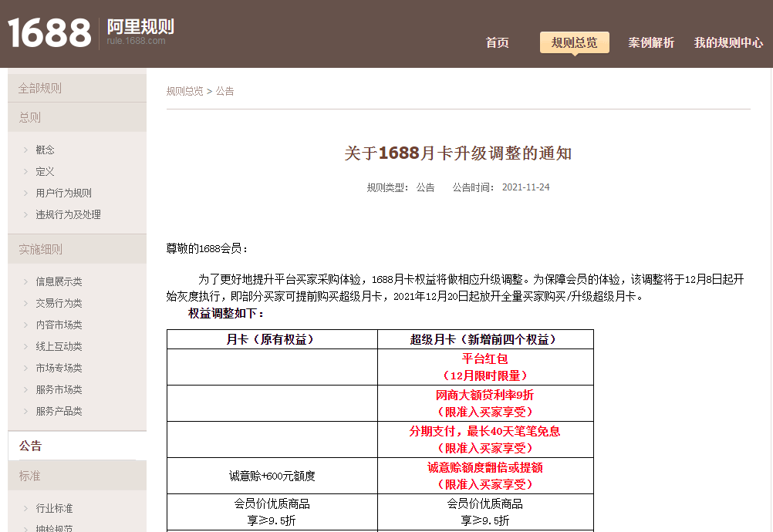773x532 pixels.
Task: Click the chevron arrow beside 行业标准
Action: [25, 508]
